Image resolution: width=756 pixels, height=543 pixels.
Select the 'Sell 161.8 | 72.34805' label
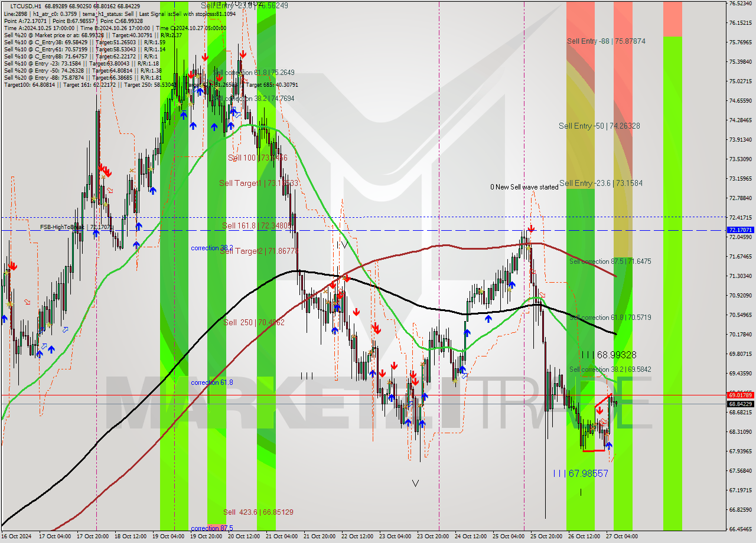[258, 225]
